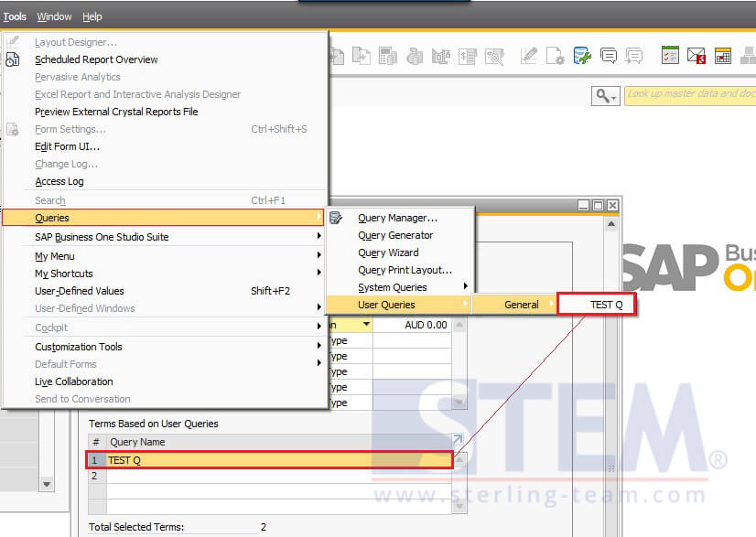Image resolution: width=756 pixels, height=537 pixels.
Task: Click the Volume and Weight Calculation icon
Action: point(440,57)
